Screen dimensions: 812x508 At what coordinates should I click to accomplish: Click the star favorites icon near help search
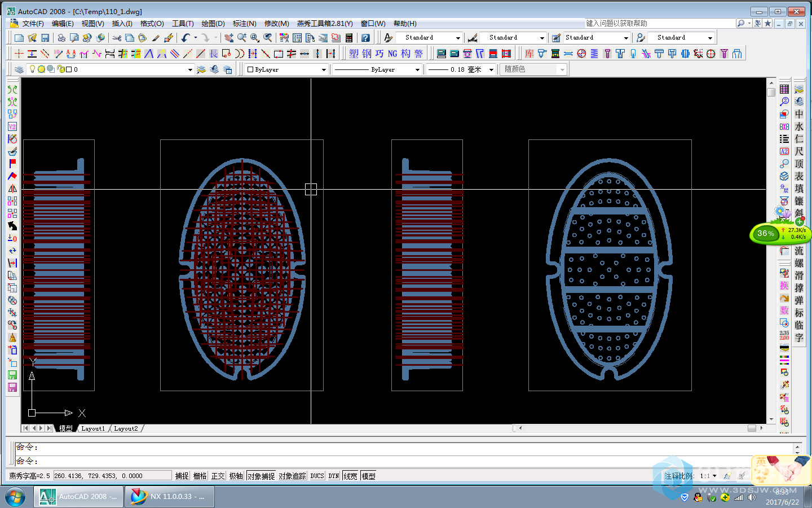coord(767,24)
